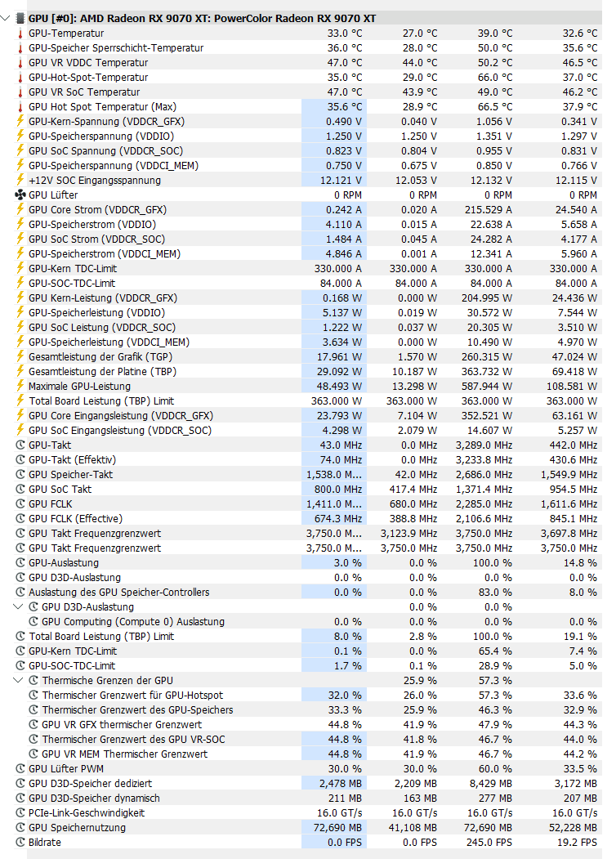Click the 587.944 W maximum power value

[x=487, y=387]
